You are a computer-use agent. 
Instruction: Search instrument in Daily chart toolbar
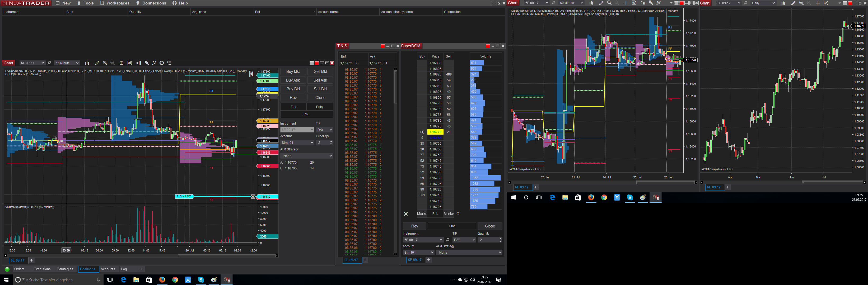745,3
